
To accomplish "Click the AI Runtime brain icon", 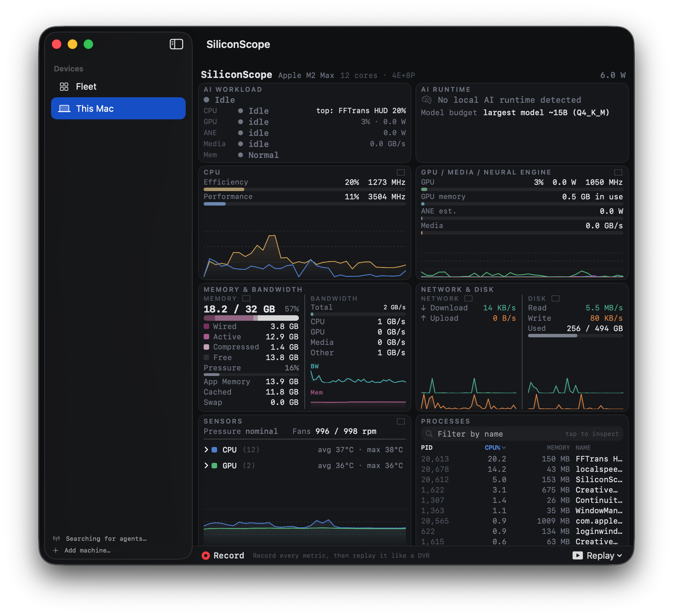I will point(427,100).
